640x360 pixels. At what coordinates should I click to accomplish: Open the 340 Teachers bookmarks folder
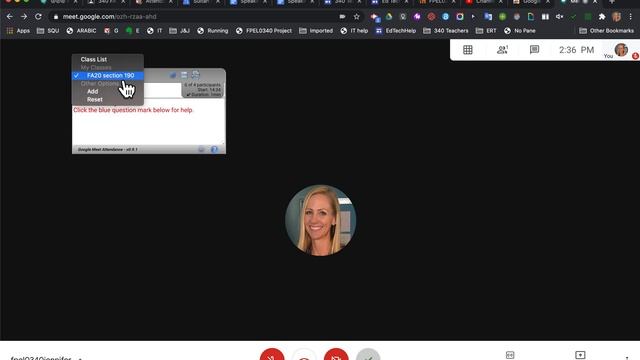446,31
